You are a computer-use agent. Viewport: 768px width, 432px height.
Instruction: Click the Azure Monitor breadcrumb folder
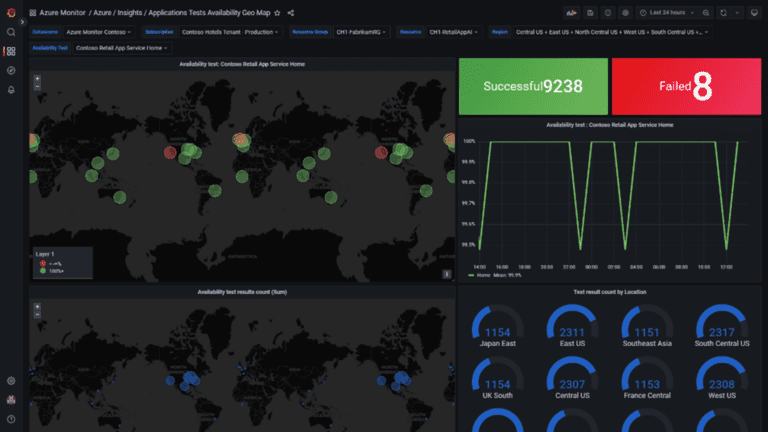(62, 13)
